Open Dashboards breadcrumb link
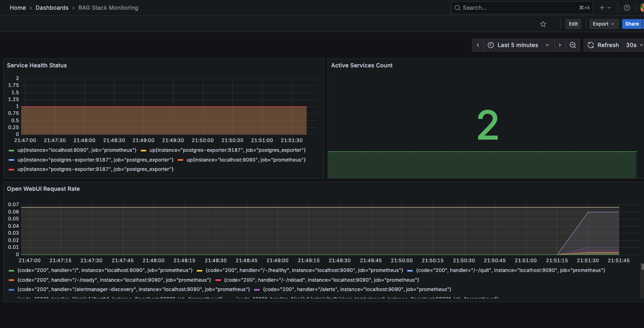Screen dimensions: 644x328 coord(52,8)
